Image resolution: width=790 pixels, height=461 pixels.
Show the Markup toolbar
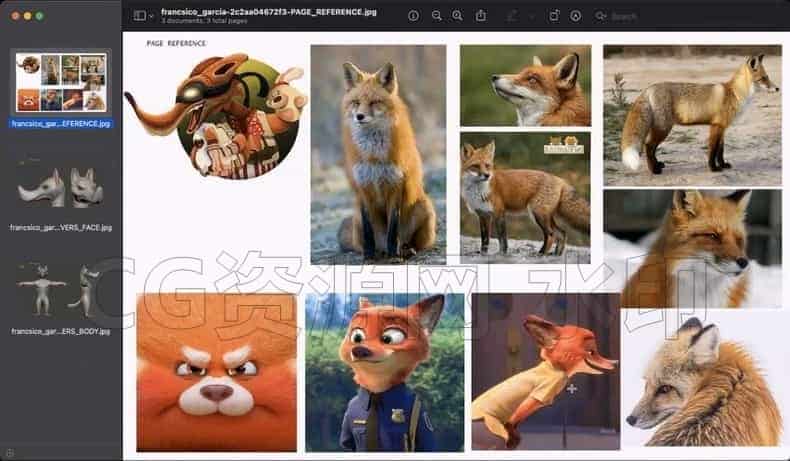[575, 16]
